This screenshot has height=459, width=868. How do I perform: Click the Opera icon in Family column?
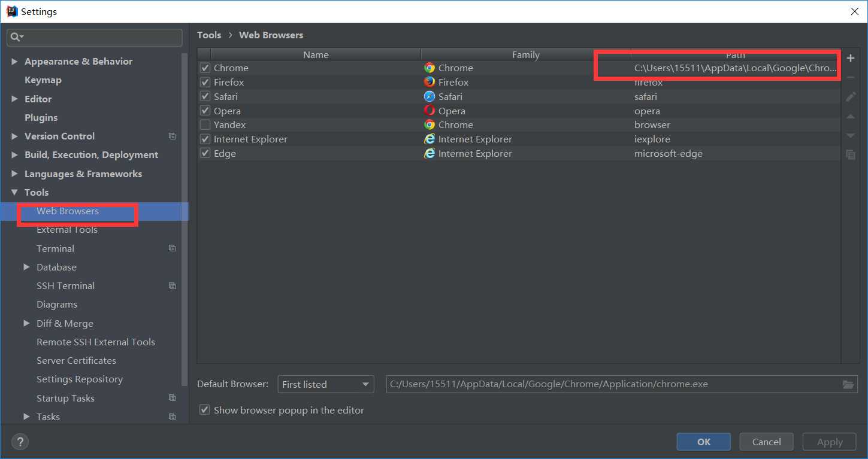[x=429, y=111]
